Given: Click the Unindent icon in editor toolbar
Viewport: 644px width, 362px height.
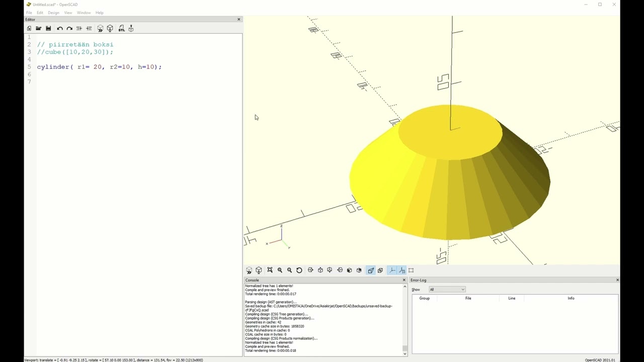Looking at the screenshot, I should pos(79,29).
